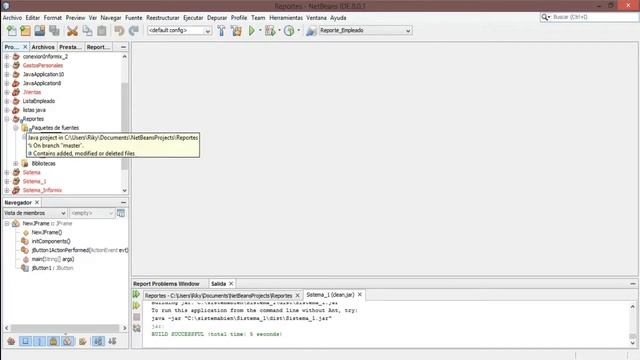
Task: Minimize the Projects panel group
Action: [123, 47]
